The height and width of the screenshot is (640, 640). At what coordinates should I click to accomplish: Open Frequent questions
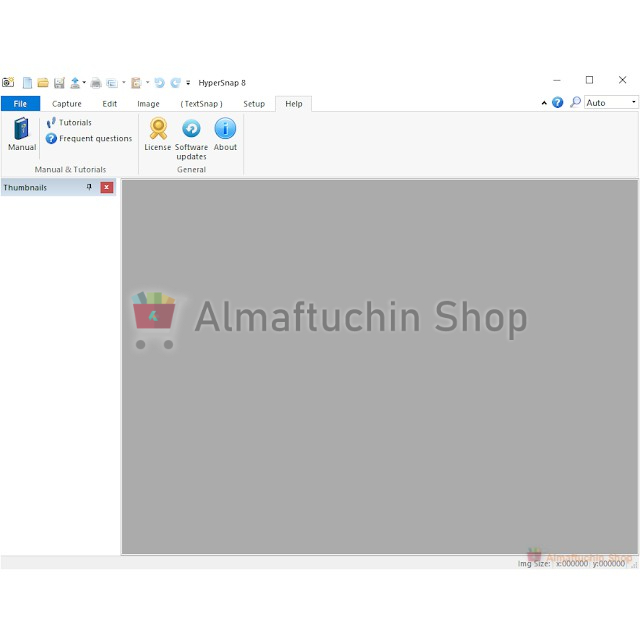coord(95,139)
